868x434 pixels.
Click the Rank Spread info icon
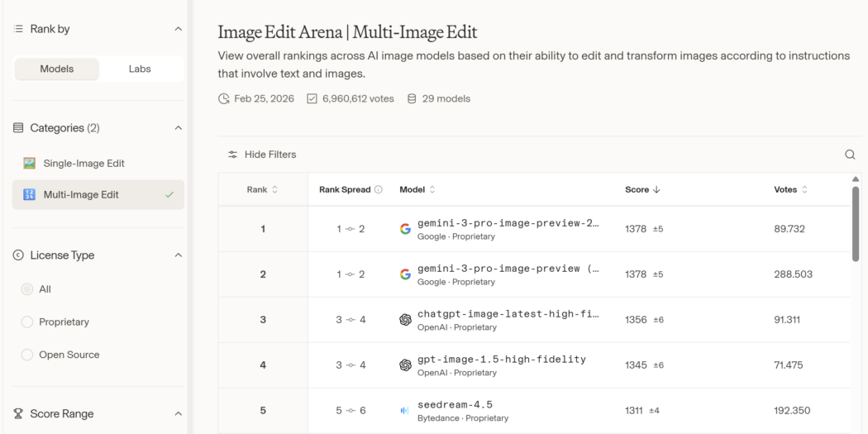379,189
